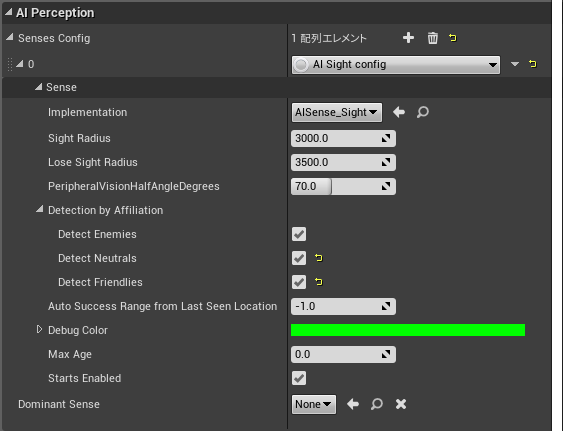563x431 pixels.
Task: Reset array element 0 to default
Action: click(x=533, y=64)
